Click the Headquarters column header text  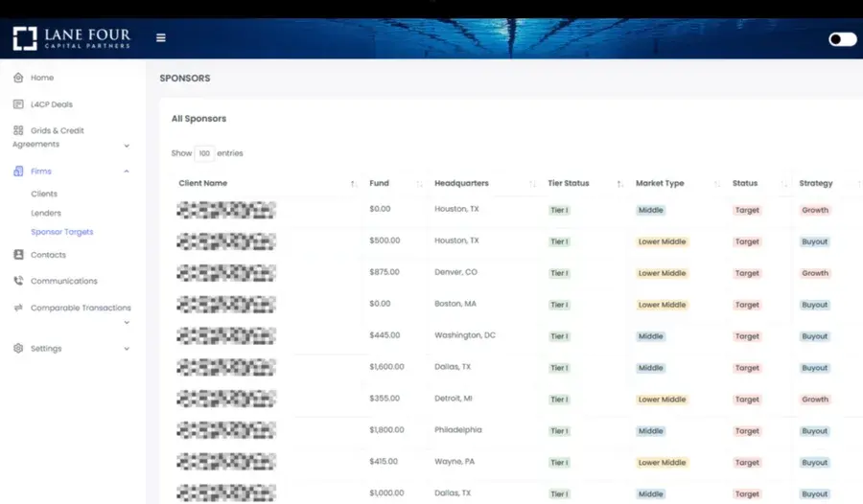click(x=461, y=183)
